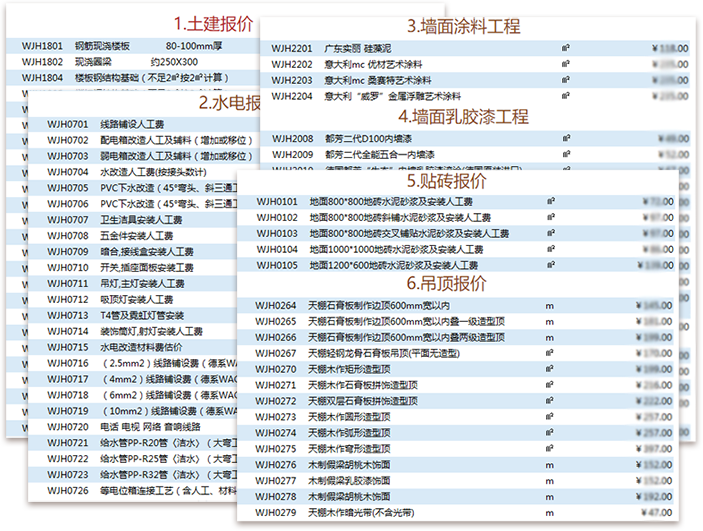Select the code cell "WJH2009"
The width and height of the screenshot is (703, 531).
pos(293,155)
